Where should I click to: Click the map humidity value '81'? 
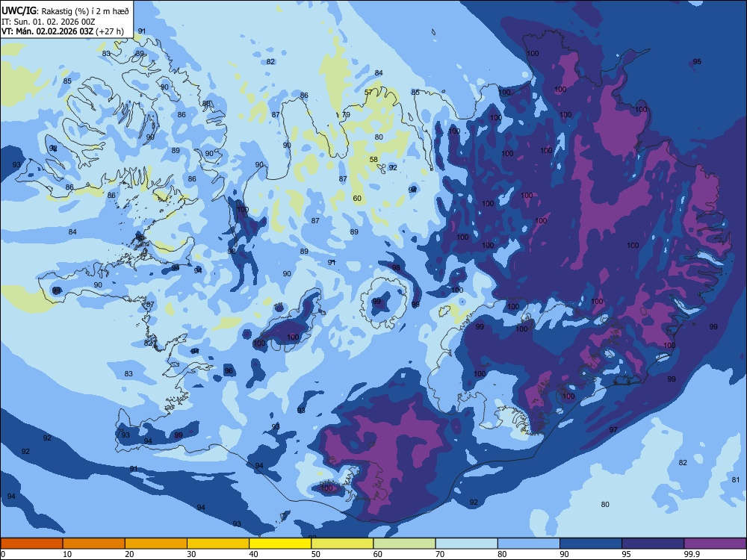pos(736,480)
